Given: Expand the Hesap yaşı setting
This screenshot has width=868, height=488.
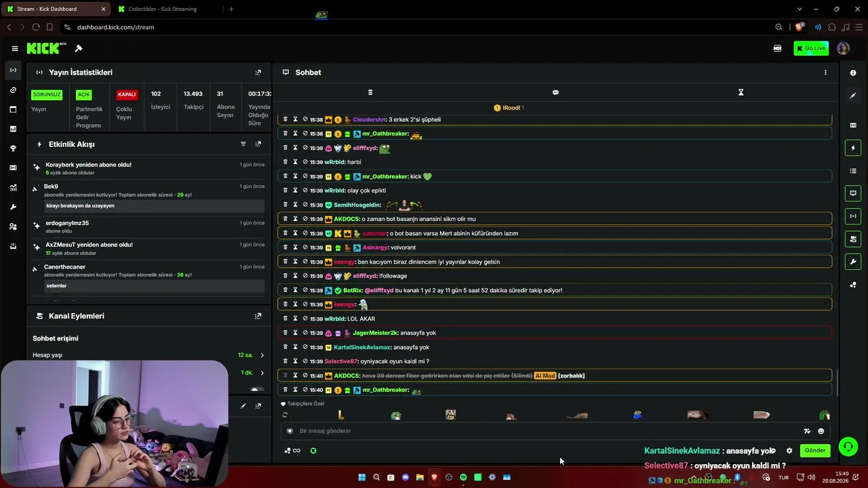Looking at the screenshot, I should pyautogui.click(x=262, y=355).
